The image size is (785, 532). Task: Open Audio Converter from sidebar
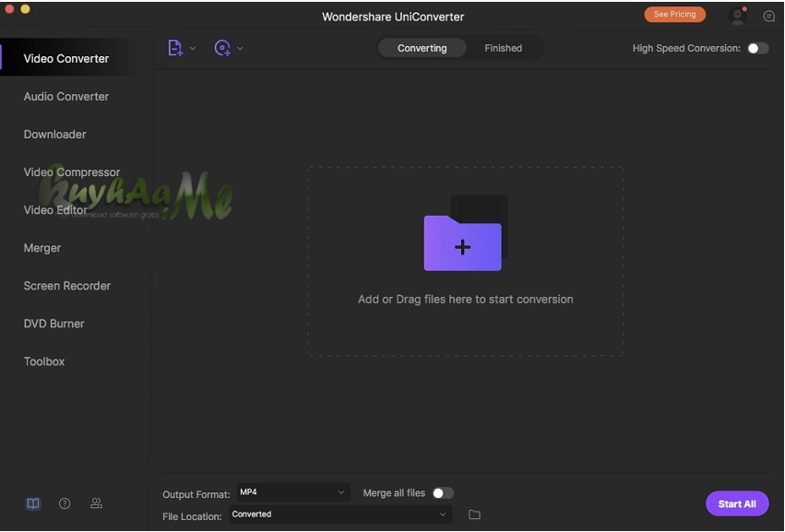pos(66,97)
